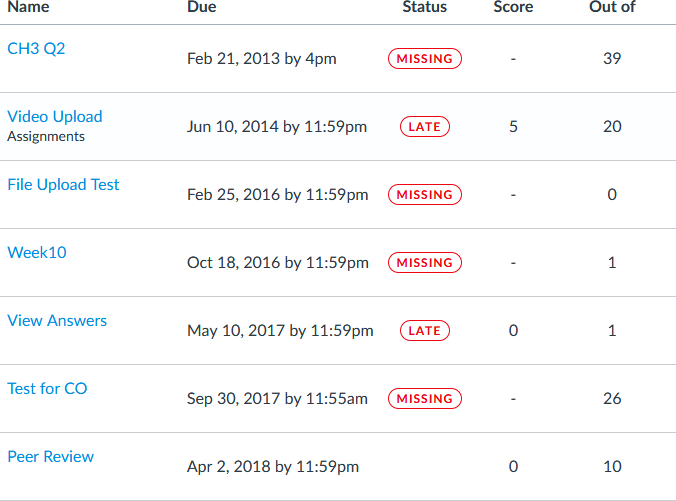Image resolution: width=676 pixels, height=501 pixels.
Task: Click the Score column header
Action: coord(513,7)
